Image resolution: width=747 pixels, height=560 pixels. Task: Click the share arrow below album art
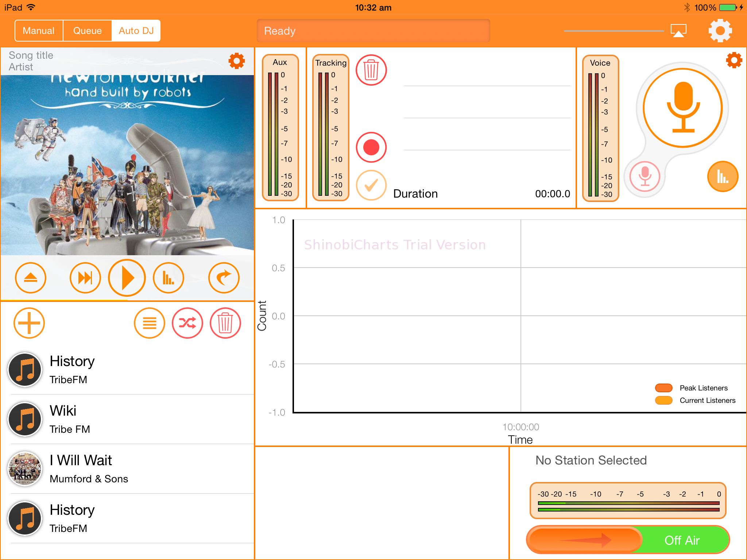coord(224,278)
